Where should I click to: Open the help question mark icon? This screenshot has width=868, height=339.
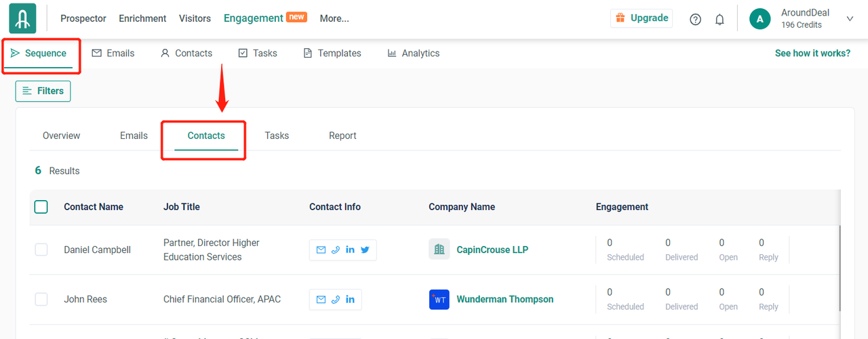coord(695,19)
